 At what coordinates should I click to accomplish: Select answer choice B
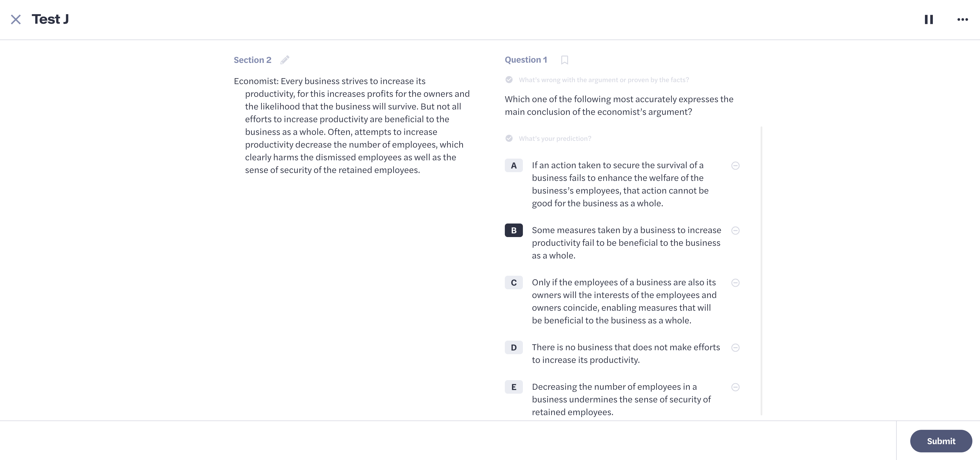514,230
